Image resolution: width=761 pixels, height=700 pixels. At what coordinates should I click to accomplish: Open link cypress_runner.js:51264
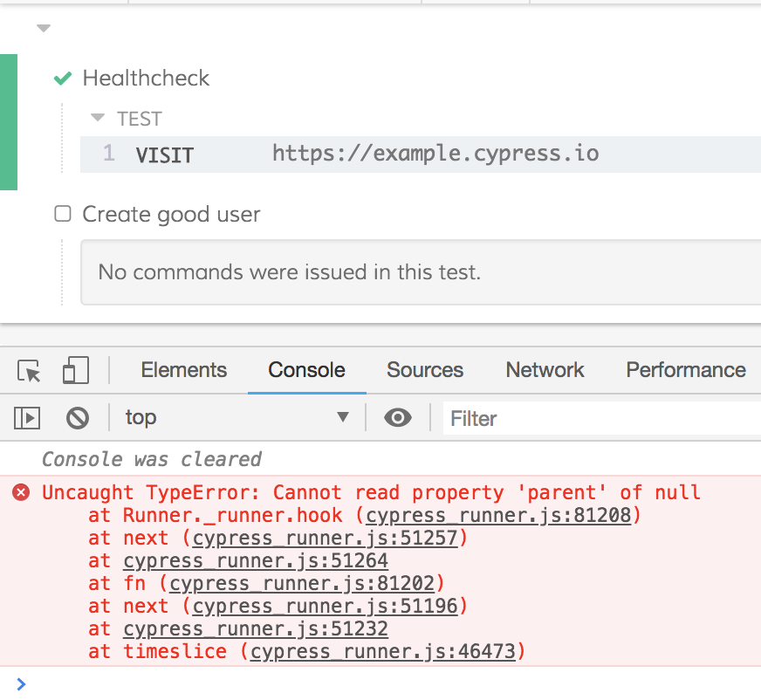click(256, 561)
